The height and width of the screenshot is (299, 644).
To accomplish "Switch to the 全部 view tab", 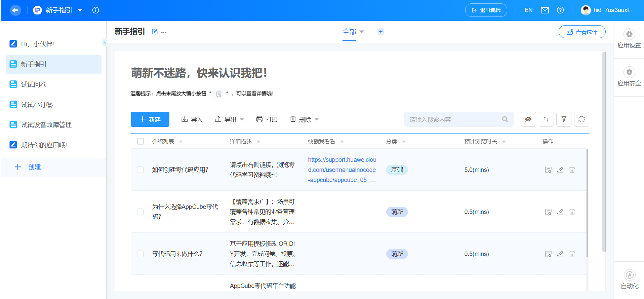I will pyautogui.click(x=349, y=32).
